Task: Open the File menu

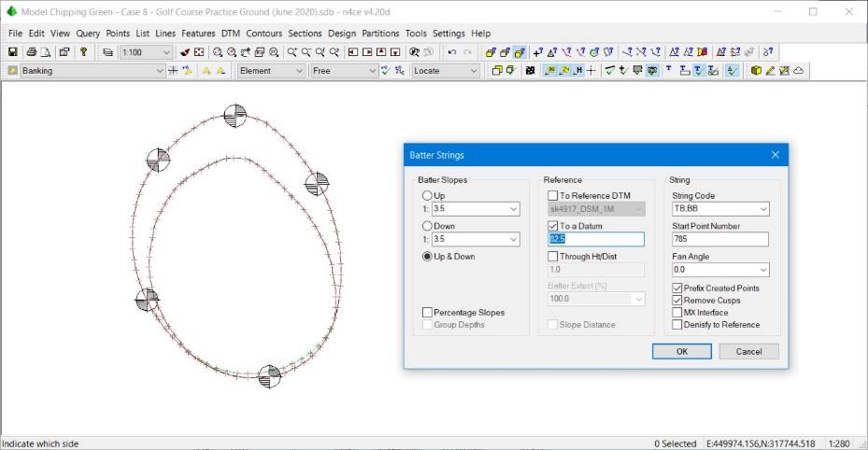Action: pyautogui.click(x=15, y=34)
